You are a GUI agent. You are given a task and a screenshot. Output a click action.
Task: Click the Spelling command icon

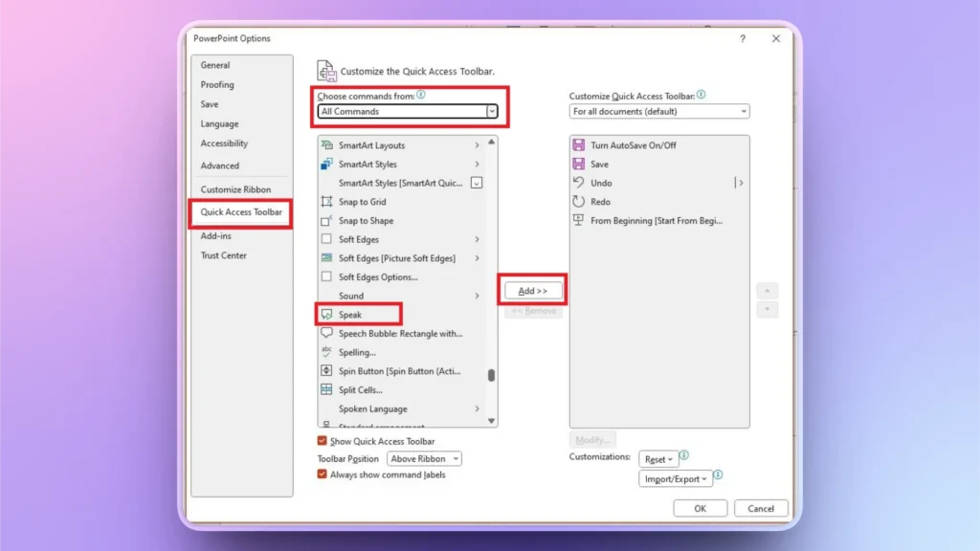(326, 352)
